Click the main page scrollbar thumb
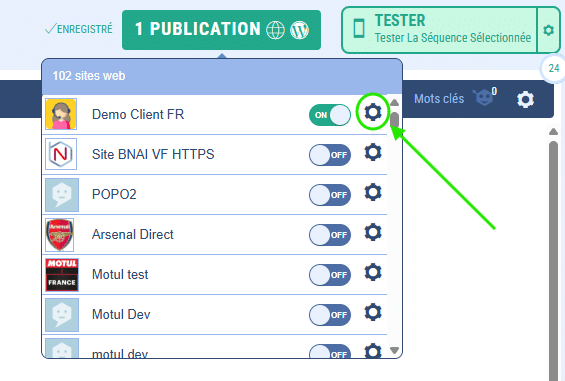 (553, 260)
